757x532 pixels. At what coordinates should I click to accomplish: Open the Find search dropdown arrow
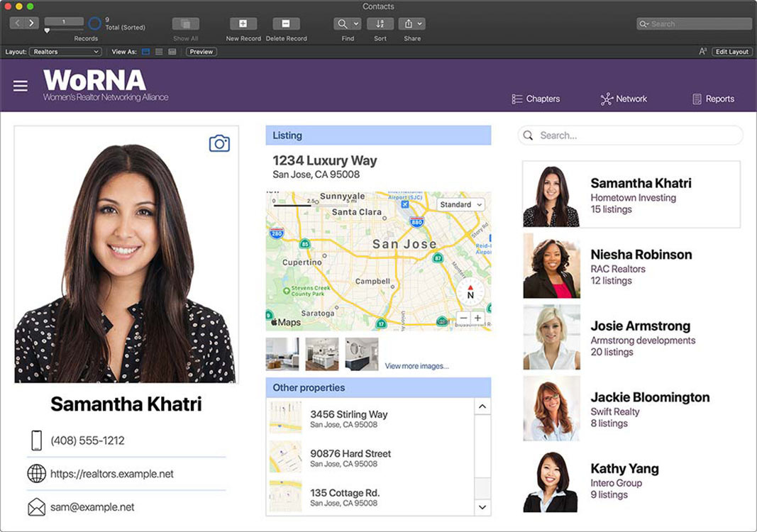355,23
